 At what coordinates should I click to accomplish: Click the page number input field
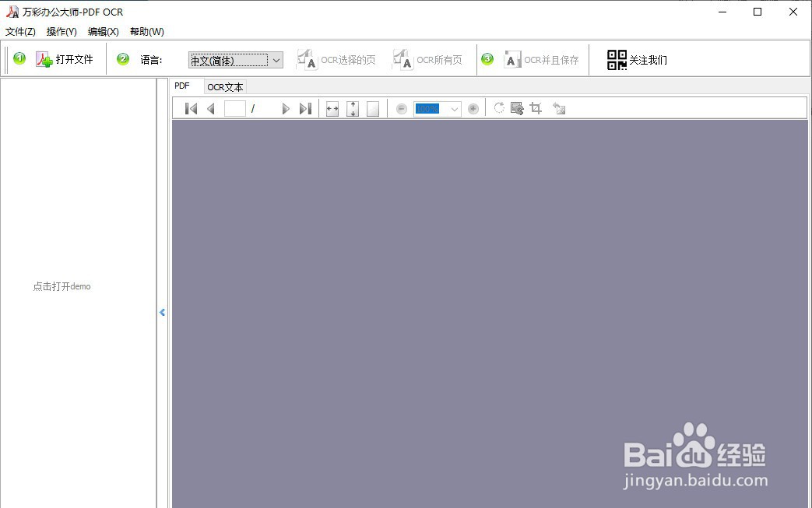click(x=234, y=109)
